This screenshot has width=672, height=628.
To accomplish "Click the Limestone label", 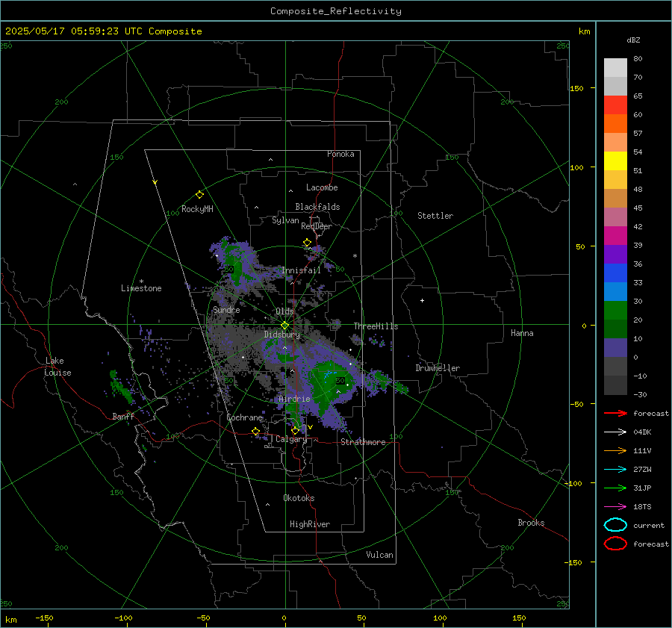I will pyautogui.click(x=141, y=288).
